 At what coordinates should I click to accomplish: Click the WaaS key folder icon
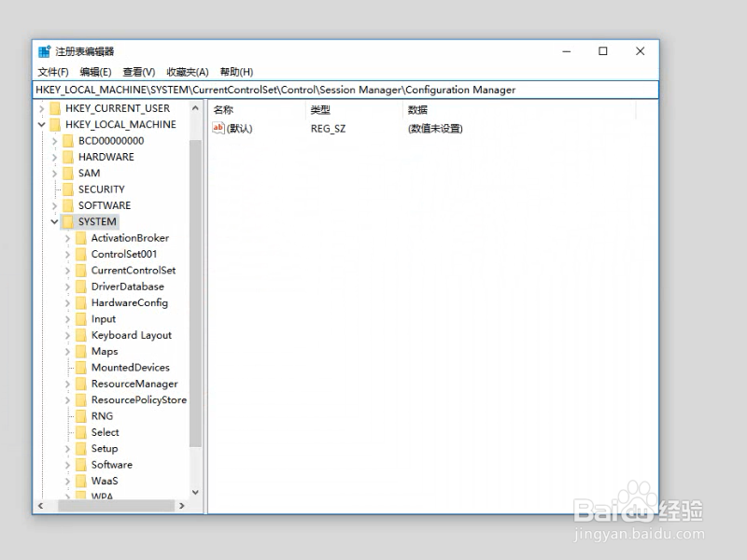coord(81,481)
